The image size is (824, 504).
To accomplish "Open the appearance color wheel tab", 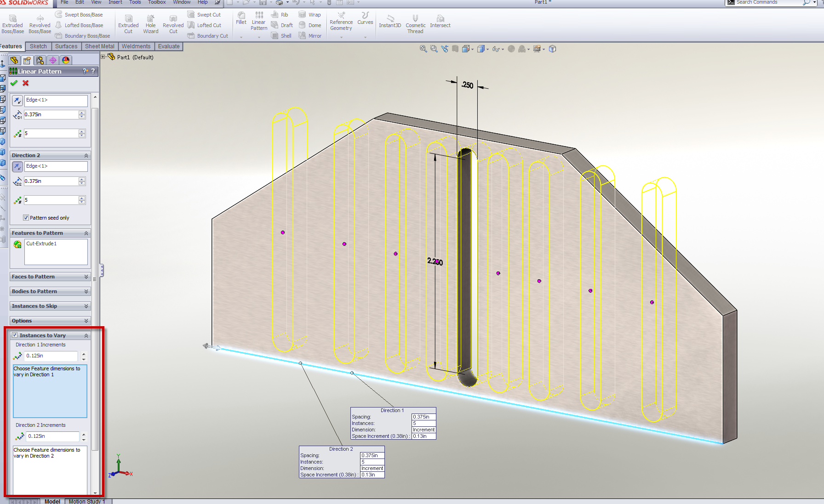I will click(x=66, y=60).
